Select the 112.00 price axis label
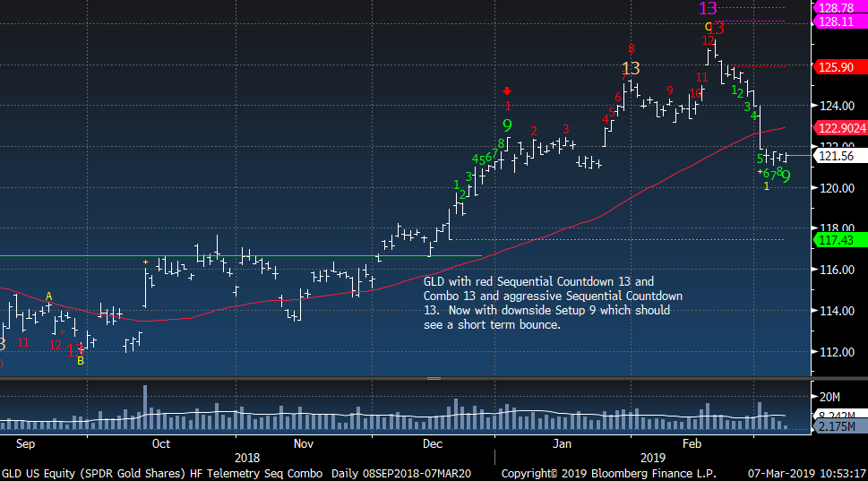 837,352
